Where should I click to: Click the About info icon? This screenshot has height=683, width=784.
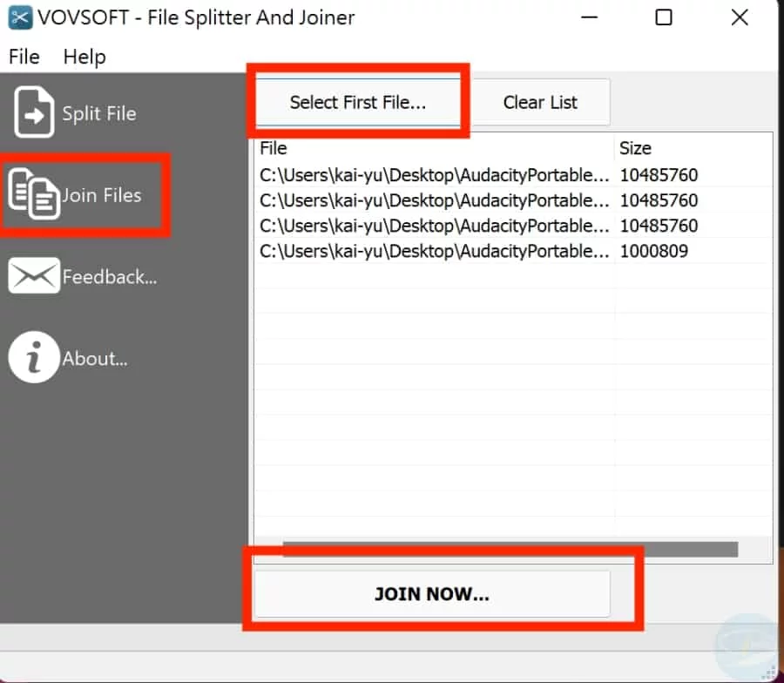click(x=34, y=357)
